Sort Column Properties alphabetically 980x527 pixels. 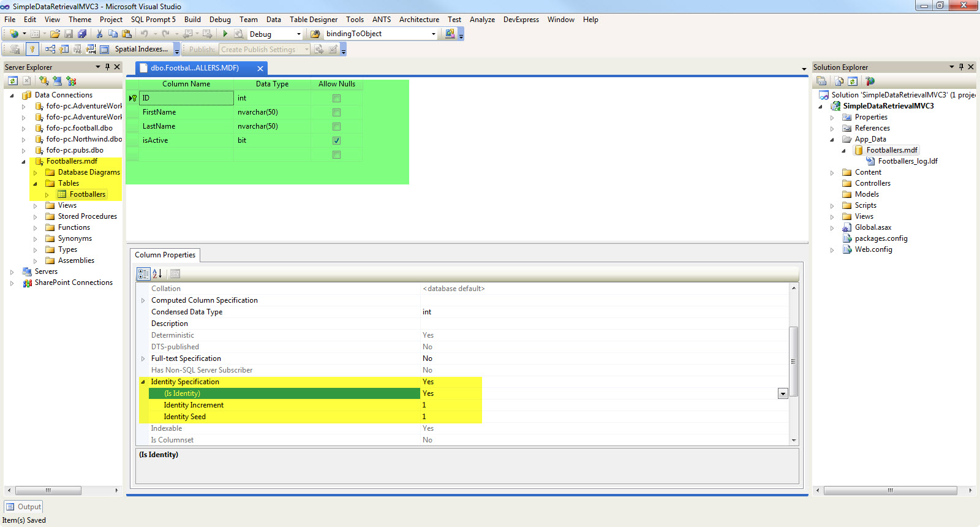(x=157, y=274)
